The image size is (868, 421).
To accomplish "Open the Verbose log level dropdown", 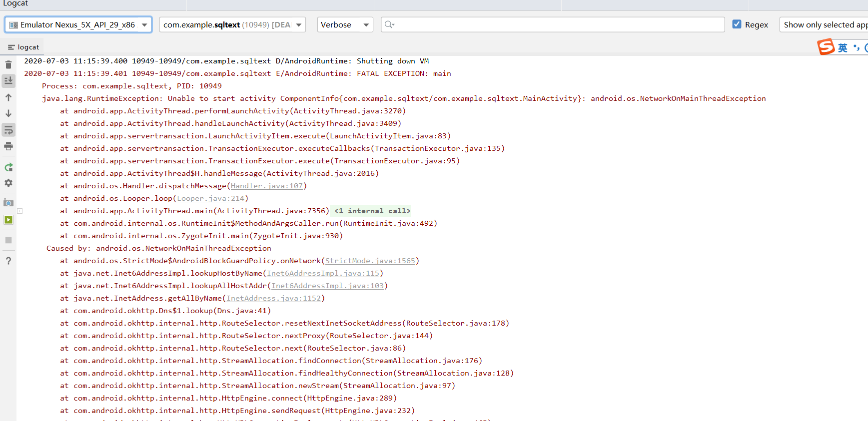I will pyautogui.click(x=345, y=24).
